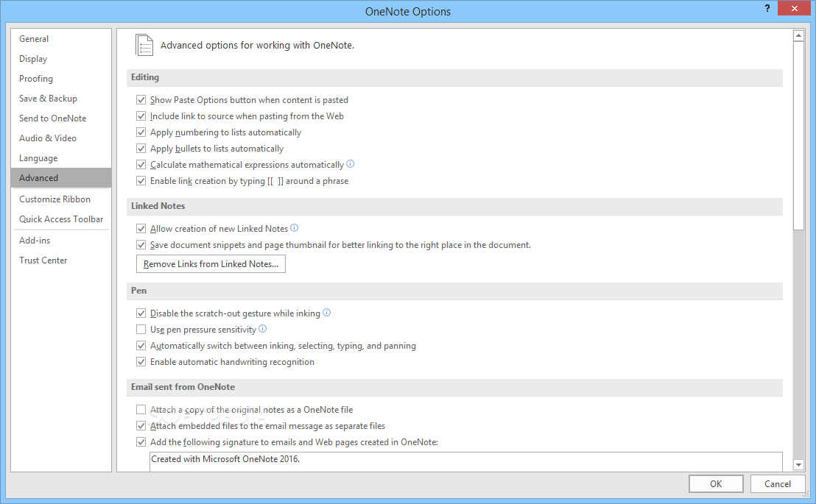Toggle Apply bullets to lists automatically
The width and height of the screenshot is (816, 504).
141,148
